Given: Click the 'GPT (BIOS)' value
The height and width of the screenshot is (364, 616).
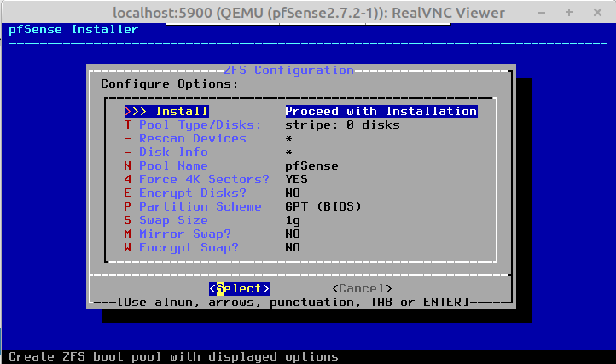Looking at the screenshot, I should point(323,206).
